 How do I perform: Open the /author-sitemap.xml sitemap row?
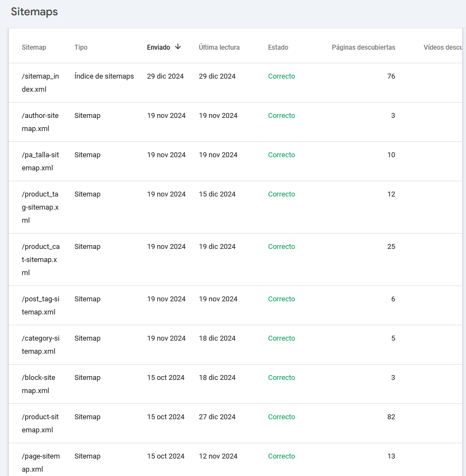[x=235, y=122]
